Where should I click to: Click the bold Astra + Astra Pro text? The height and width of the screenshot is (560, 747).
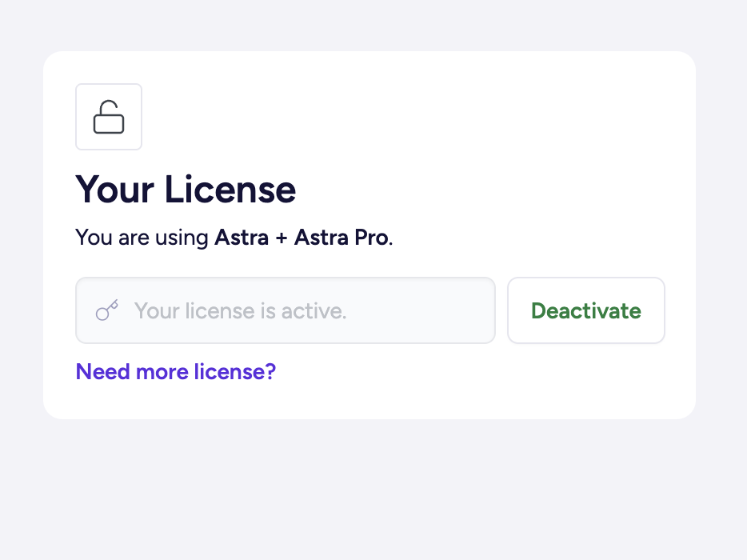tap(302, 238)
